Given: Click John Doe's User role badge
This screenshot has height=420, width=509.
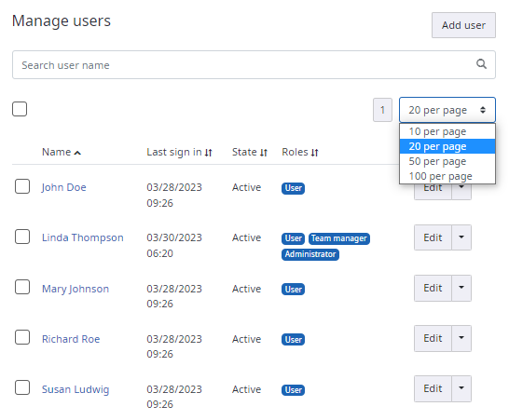Looking at the screenshot, I should point(293,188).
